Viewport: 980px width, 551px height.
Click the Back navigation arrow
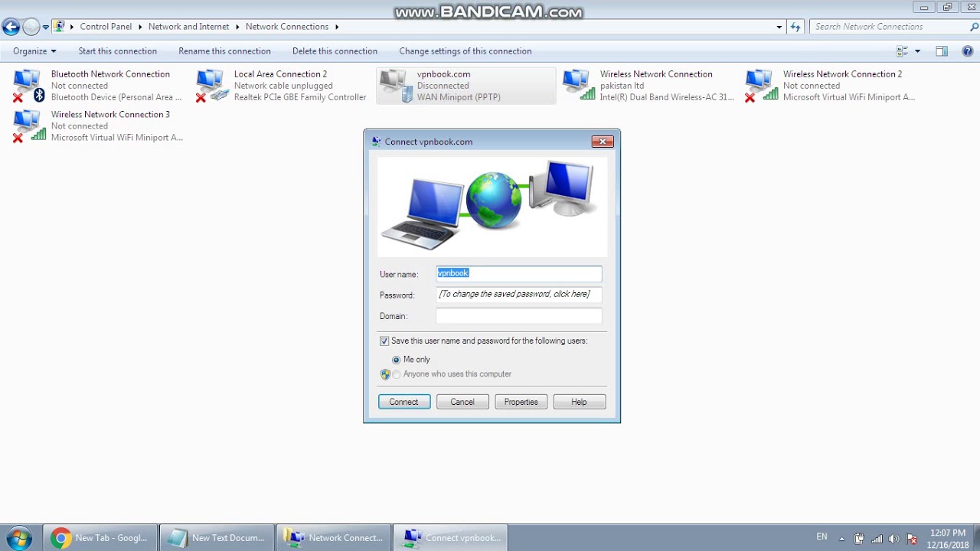(x=11, y=27)
